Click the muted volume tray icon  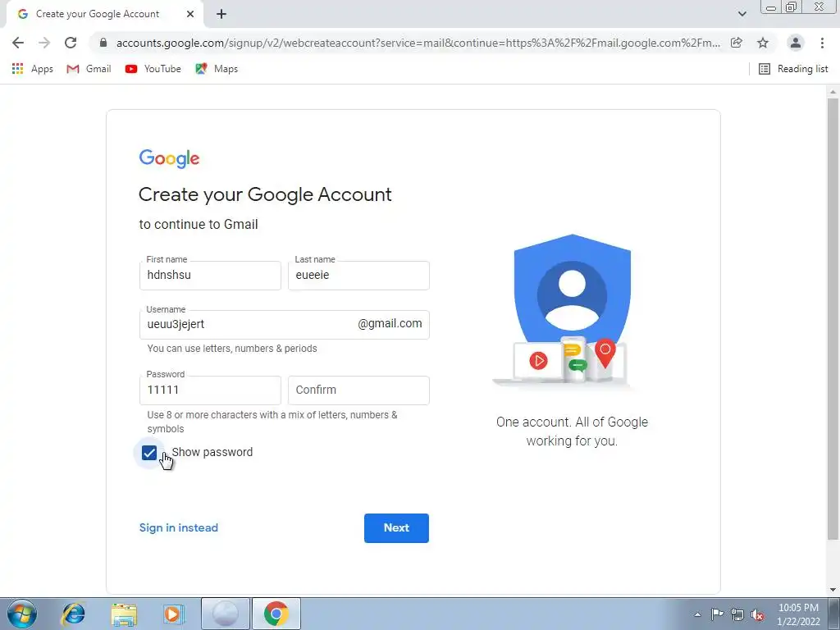click(757, 614)
